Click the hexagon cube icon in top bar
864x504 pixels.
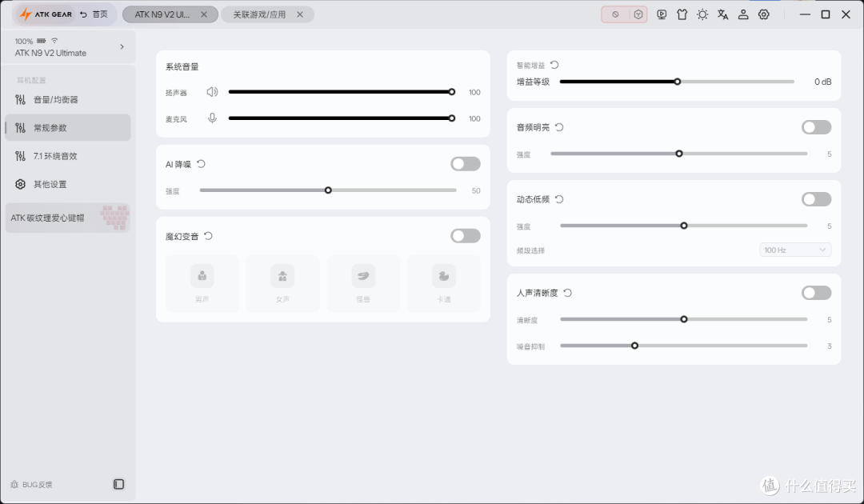[638, 15]
